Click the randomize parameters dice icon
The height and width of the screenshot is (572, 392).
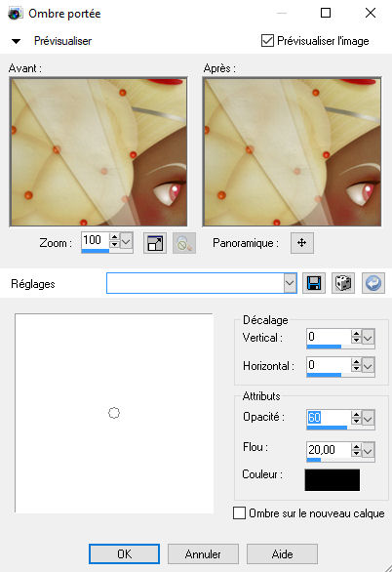click(x=343, y=283)
